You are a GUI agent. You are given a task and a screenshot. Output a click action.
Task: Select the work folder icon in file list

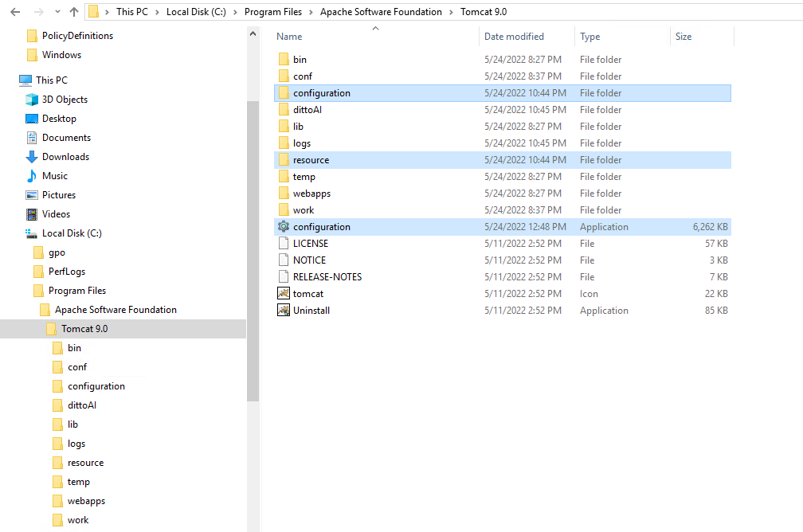284,210
